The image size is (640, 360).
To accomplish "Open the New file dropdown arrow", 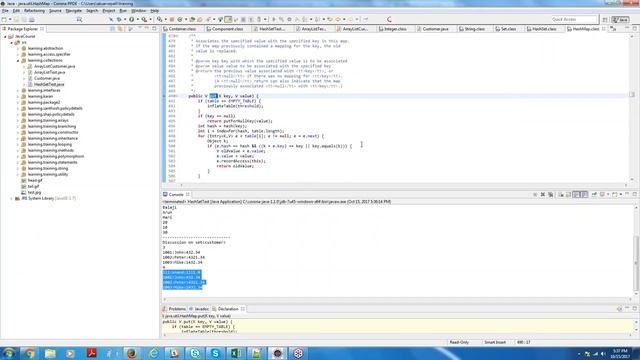I will pyautogui.click(x=9, y=19).
